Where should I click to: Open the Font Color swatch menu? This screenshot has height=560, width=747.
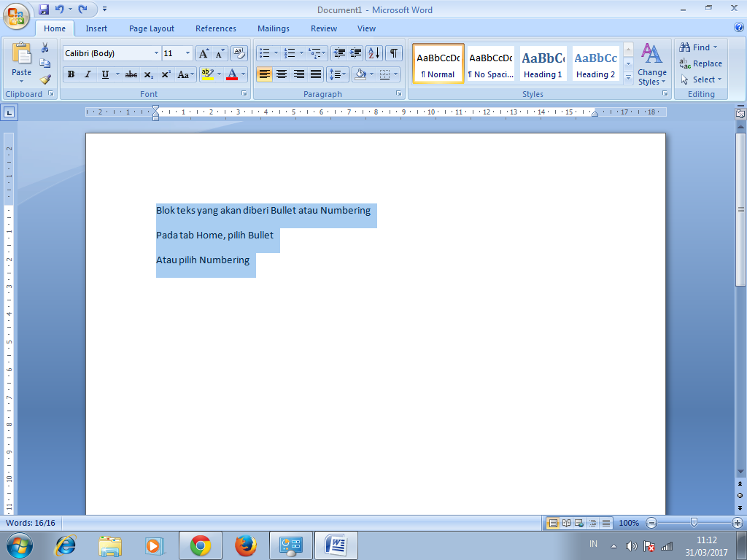point(241,74)
